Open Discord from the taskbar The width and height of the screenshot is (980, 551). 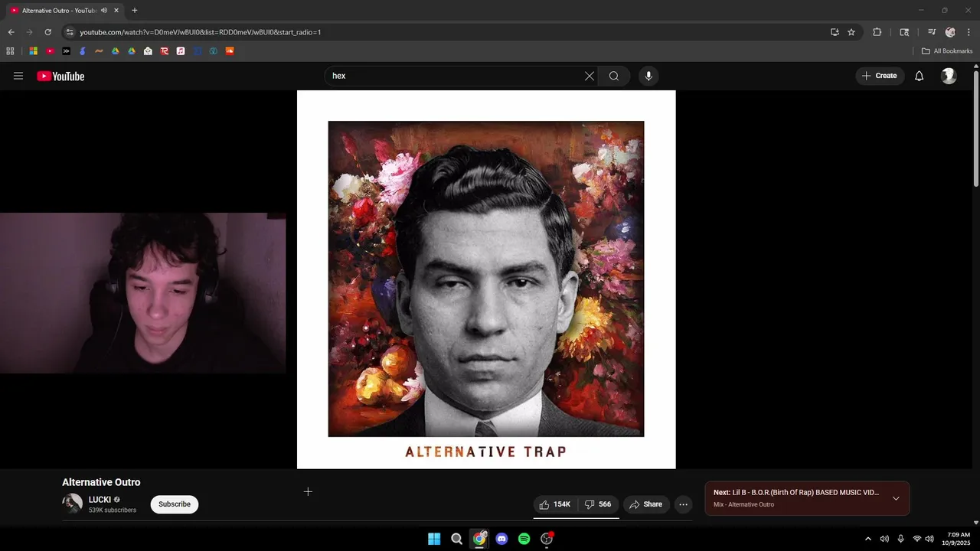(501, 539)
